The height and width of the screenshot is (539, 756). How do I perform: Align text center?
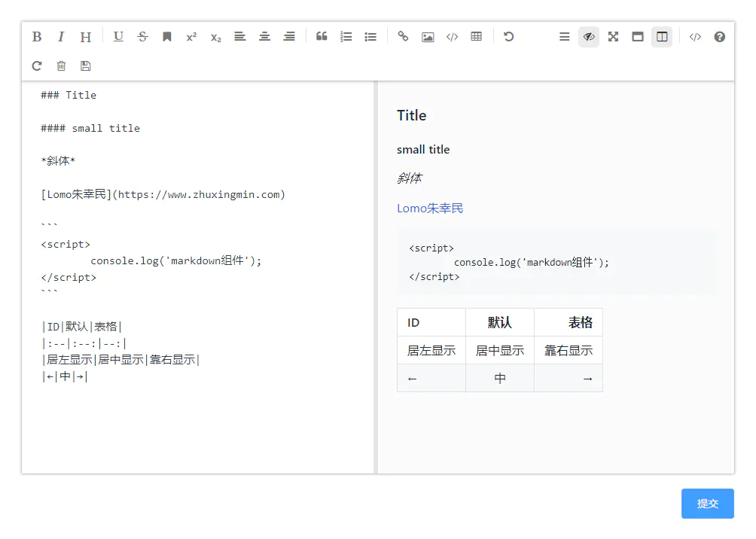pyautogui.click(x=264, y=37)
